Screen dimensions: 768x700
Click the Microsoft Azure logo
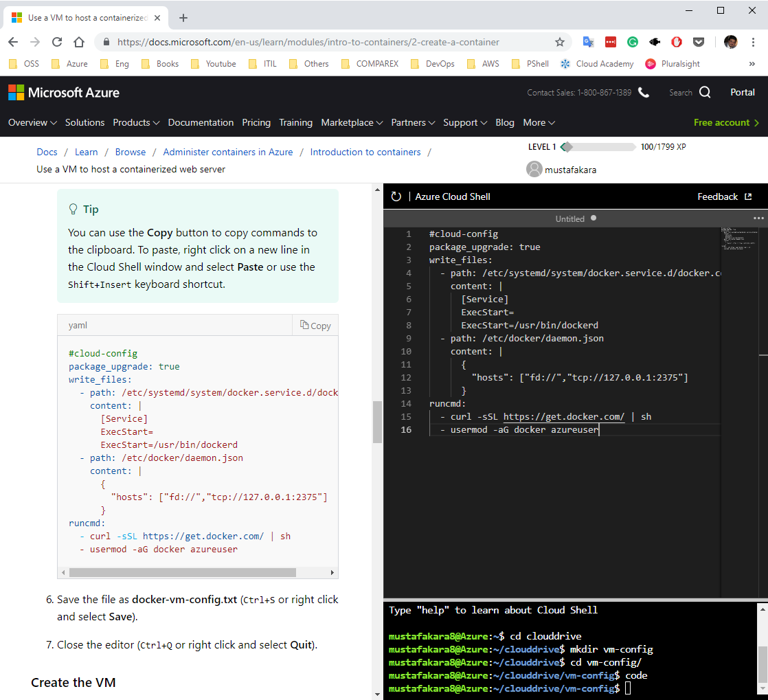coord(64,92)
